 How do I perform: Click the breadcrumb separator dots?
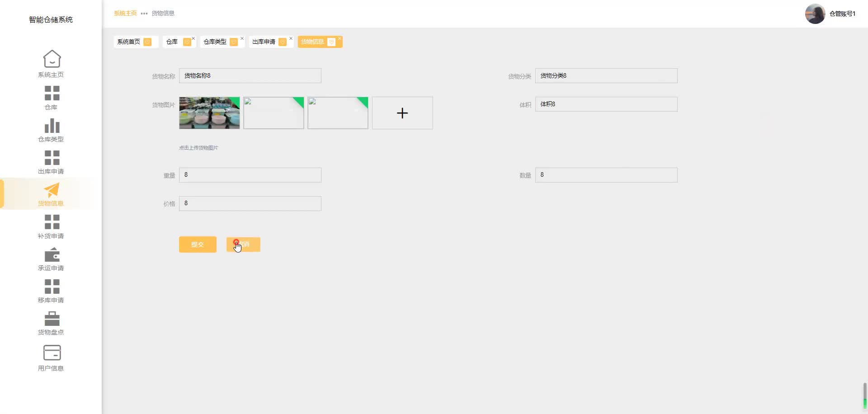(x=144, y=14)
